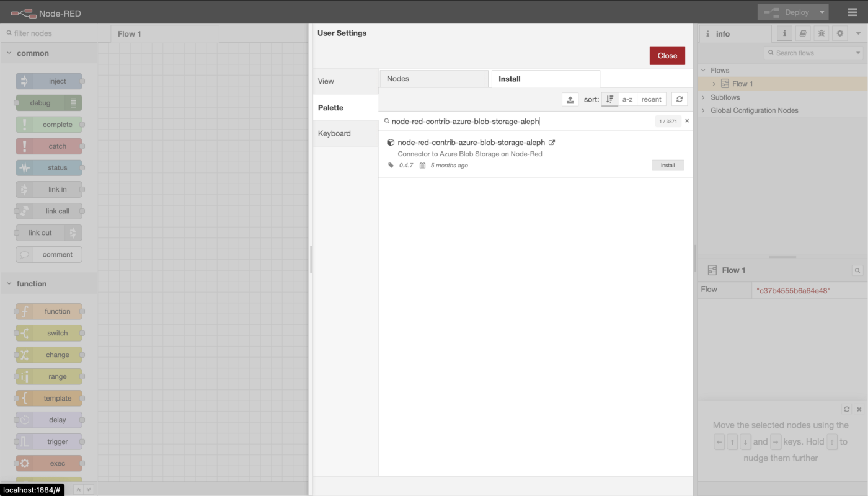868x496 pixels.
Task: Expand the Subflows tree item
Action: [x=704, y=97]
